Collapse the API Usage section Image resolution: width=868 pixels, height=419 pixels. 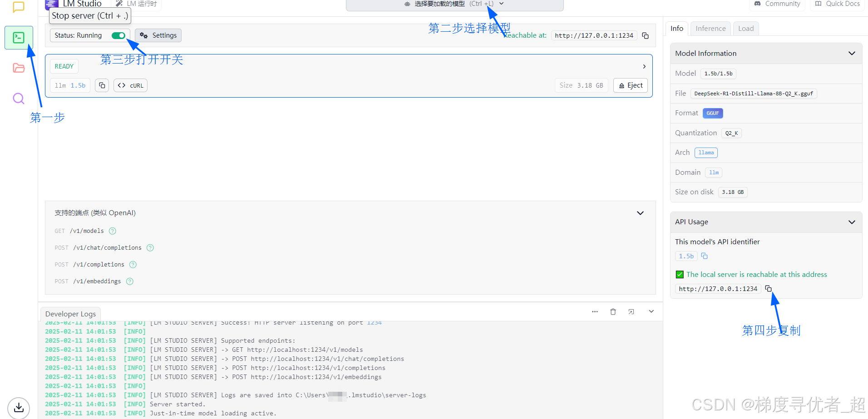pyautogui.click(x=852, y=222)
